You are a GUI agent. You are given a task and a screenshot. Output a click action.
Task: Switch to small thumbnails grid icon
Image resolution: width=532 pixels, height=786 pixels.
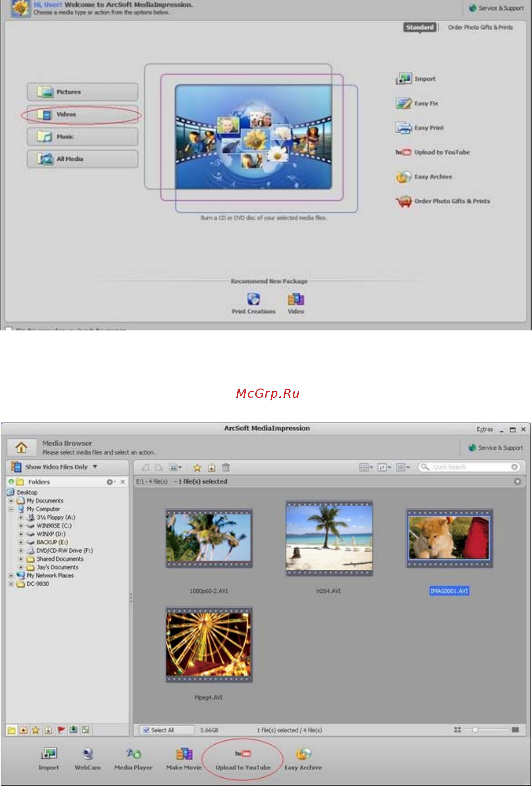[458, 730]
